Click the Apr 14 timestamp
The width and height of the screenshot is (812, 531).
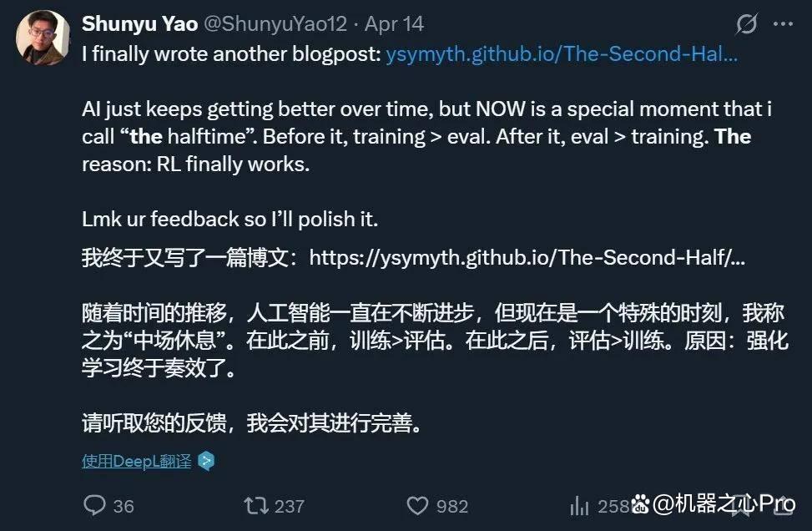(394, 24)
